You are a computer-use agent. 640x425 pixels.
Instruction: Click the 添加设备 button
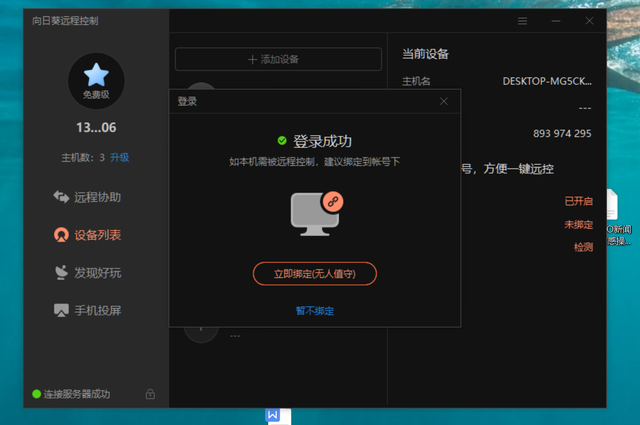(x=278, y=59)
